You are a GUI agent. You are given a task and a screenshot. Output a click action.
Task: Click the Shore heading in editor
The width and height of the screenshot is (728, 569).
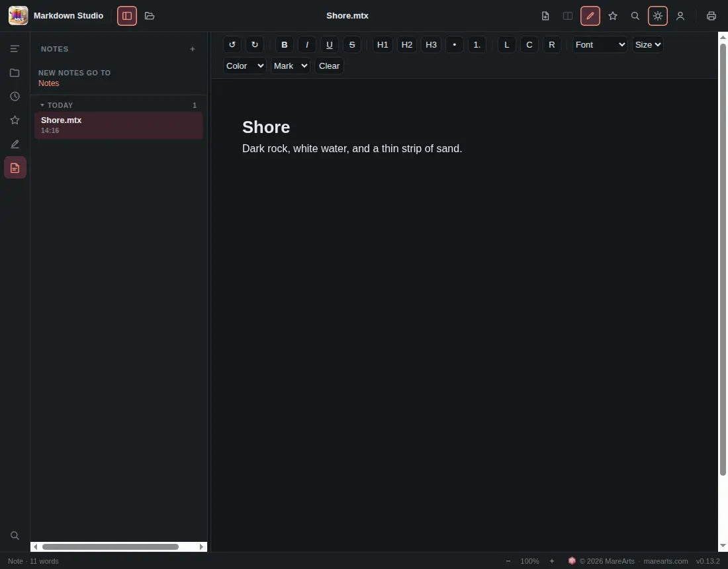[266, 127]
